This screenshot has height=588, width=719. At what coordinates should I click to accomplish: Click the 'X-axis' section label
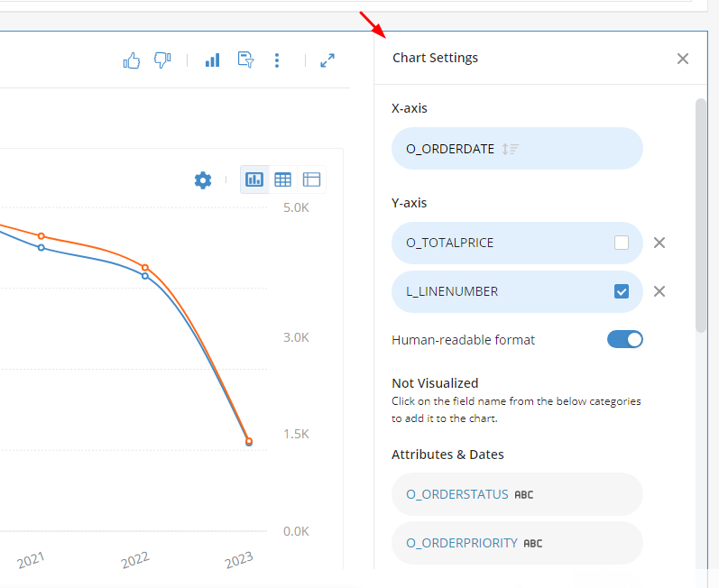410,108
